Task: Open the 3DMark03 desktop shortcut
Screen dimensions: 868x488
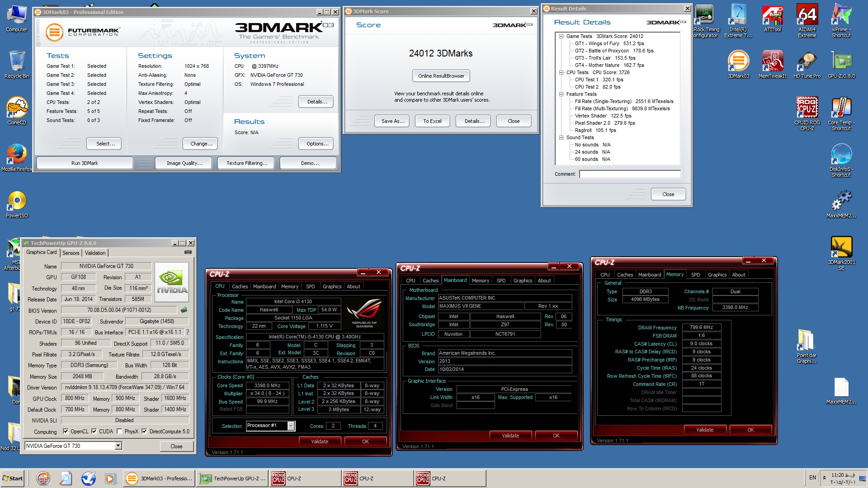Action: coord(738,64)
